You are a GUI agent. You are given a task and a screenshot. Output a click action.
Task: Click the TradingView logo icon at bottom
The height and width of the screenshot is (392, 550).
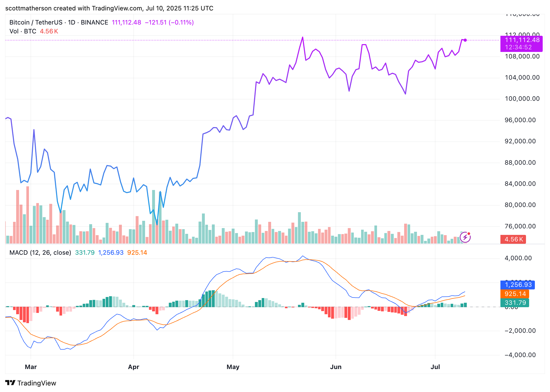[x=10, y=383]
